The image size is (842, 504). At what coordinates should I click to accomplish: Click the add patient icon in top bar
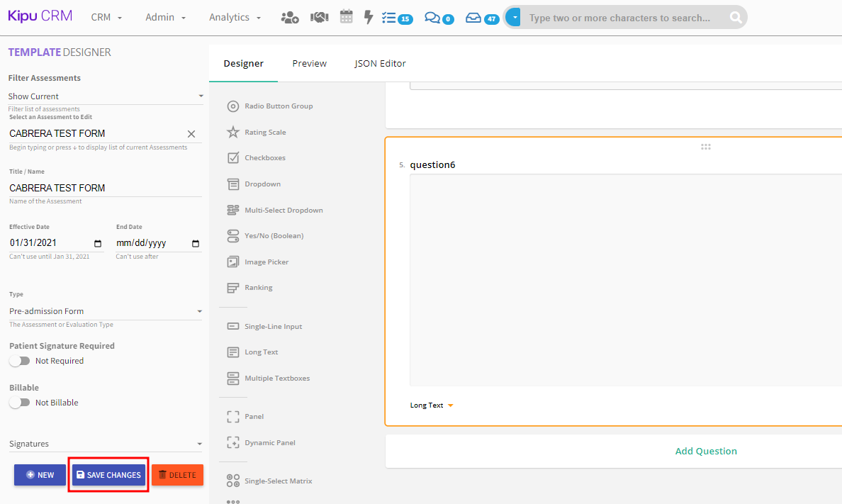point(290,18)
